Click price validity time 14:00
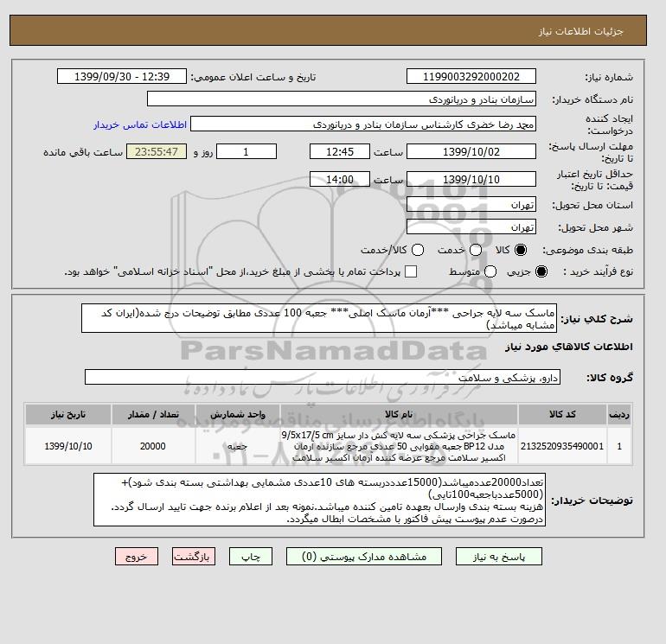 [340, 179]
